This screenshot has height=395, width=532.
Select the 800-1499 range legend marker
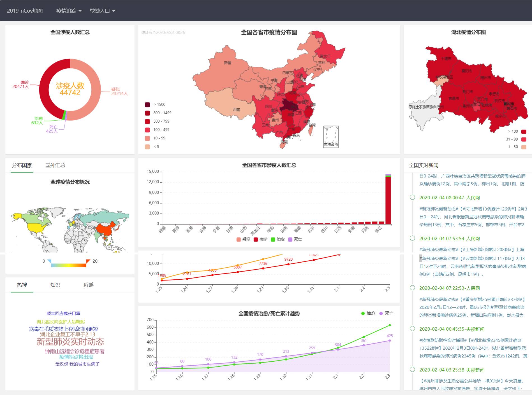(147, 113)
